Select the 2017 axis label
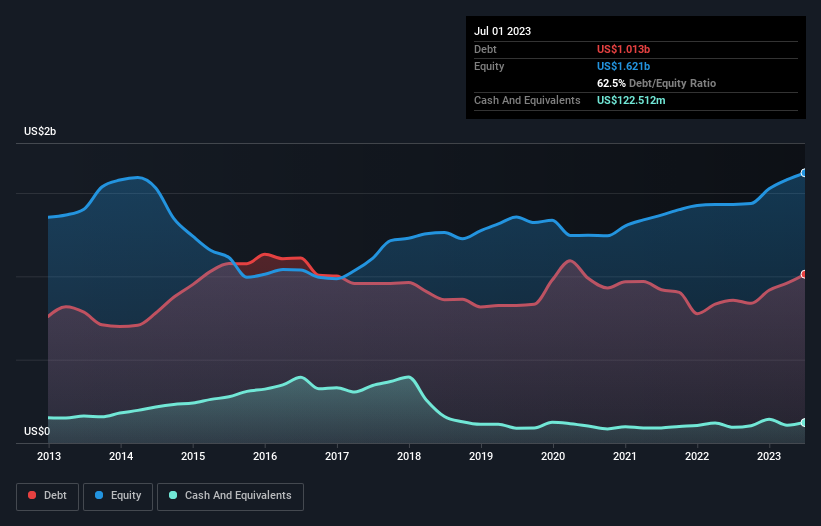Viewport: 821px width, 526px height. (337, 456)
